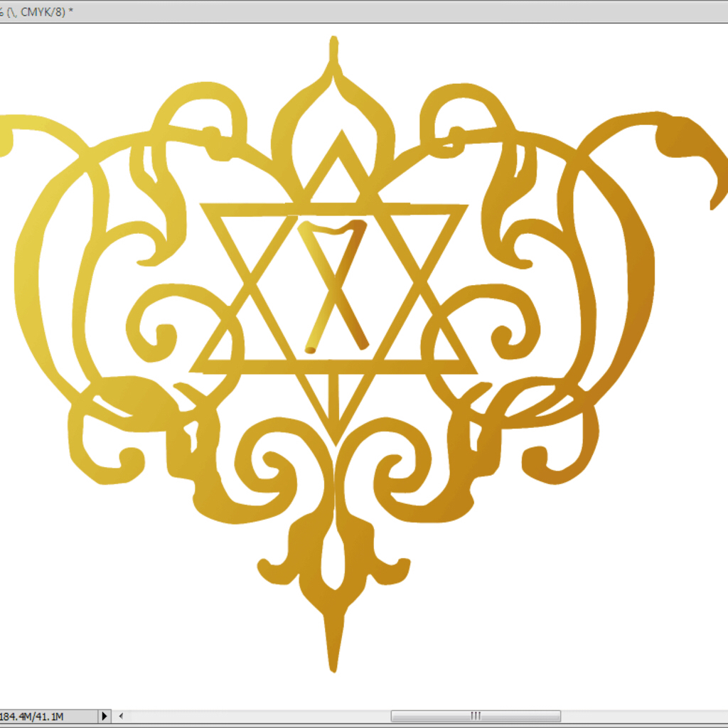Click the upper apex of the hexagram
This screenshot has width=728, height=728.
[342, 139]
